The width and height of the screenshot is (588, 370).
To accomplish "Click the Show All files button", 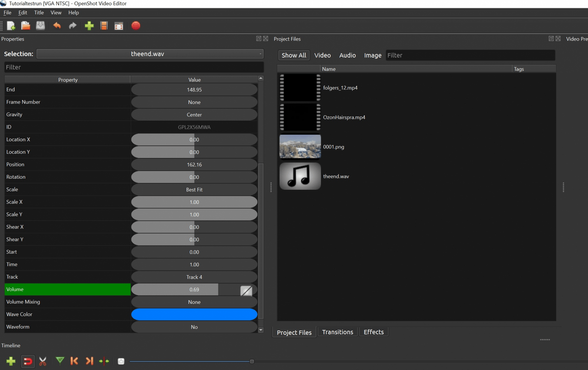I will click(x=294, y=55).
